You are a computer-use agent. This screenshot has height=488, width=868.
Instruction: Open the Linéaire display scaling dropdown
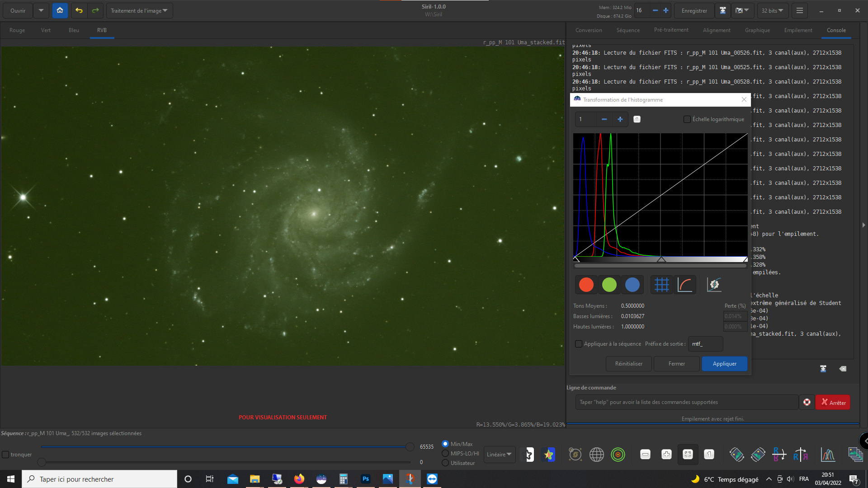(x=500, y=455)
